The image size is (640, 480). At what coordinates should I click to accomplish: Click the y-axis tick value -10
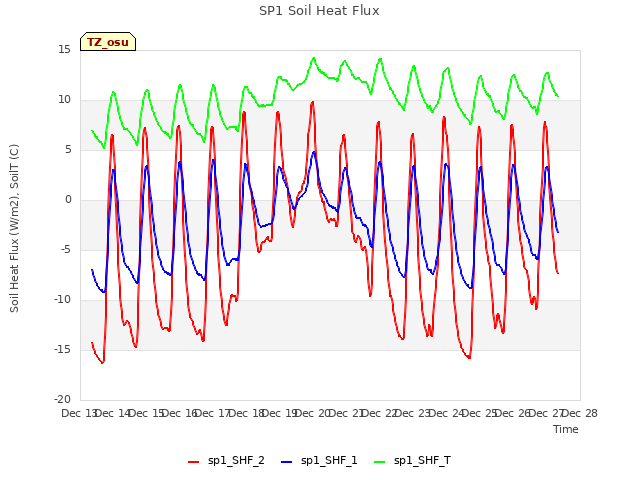tap(63, 300)
